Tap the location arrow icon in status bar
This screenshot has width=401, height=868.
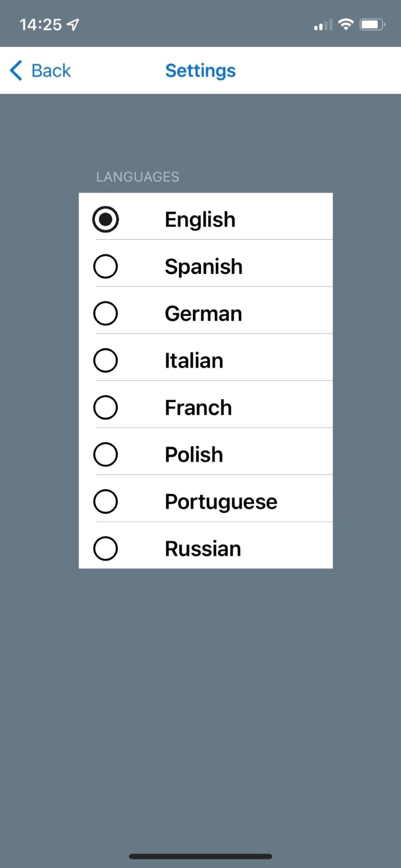[x=73, y=25]
